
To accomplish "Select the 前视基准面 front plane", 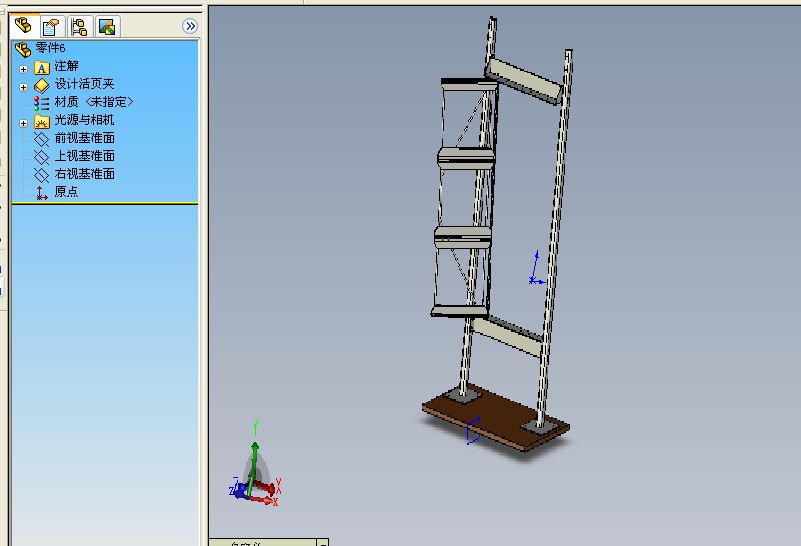I will click(x=84, y=138).
